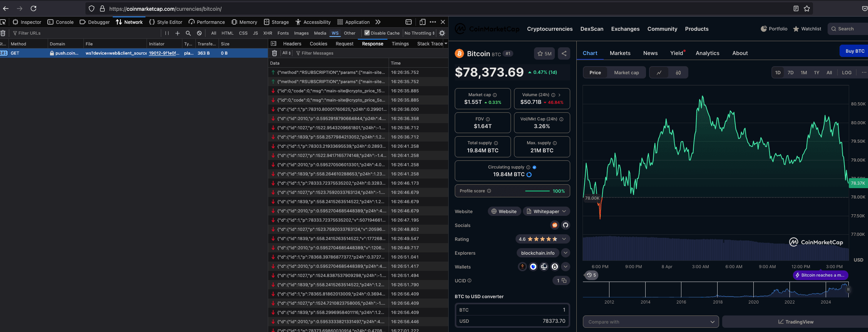The width and height of the screenshot is (868, 332).
Task: Set the chart range to 1Y
Action: coord(816,72)
